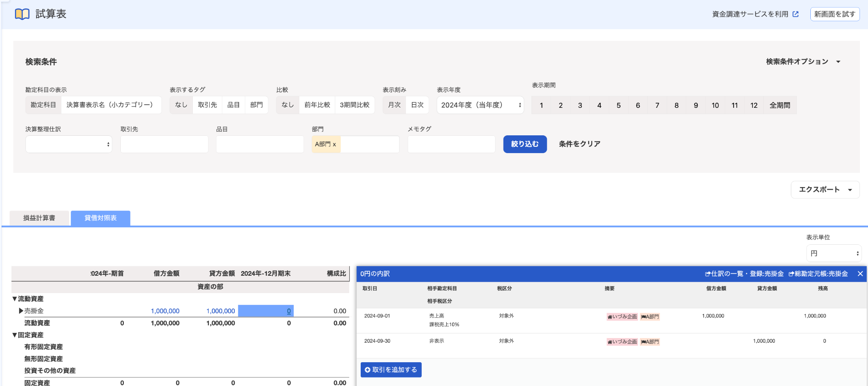Switch to the 損益計算書 tab
Image resolution: width=868 pixels, height=386 pixels.
39,218
